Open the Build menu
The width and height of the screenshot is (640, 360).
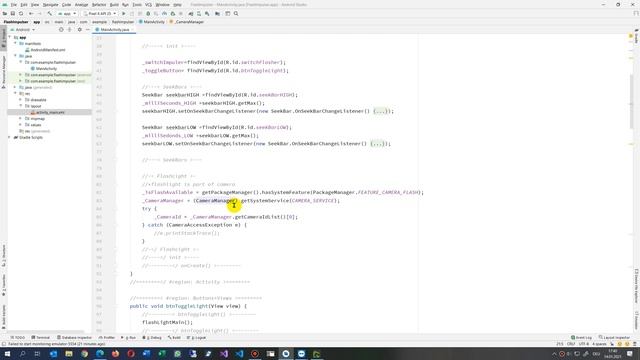pyautogui.click(x=114, y=4)
